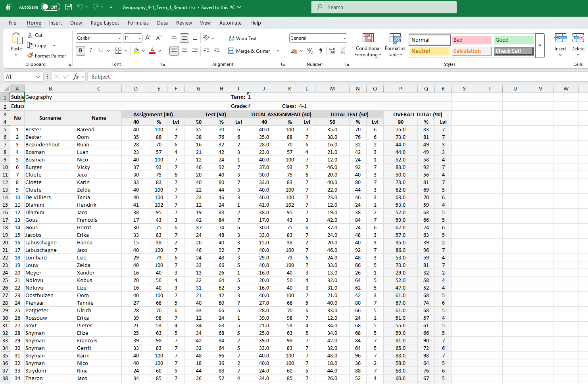Open the Conditional Formatting menu
Viewport: 588px width, 384px height.
(x=368, y=45)
